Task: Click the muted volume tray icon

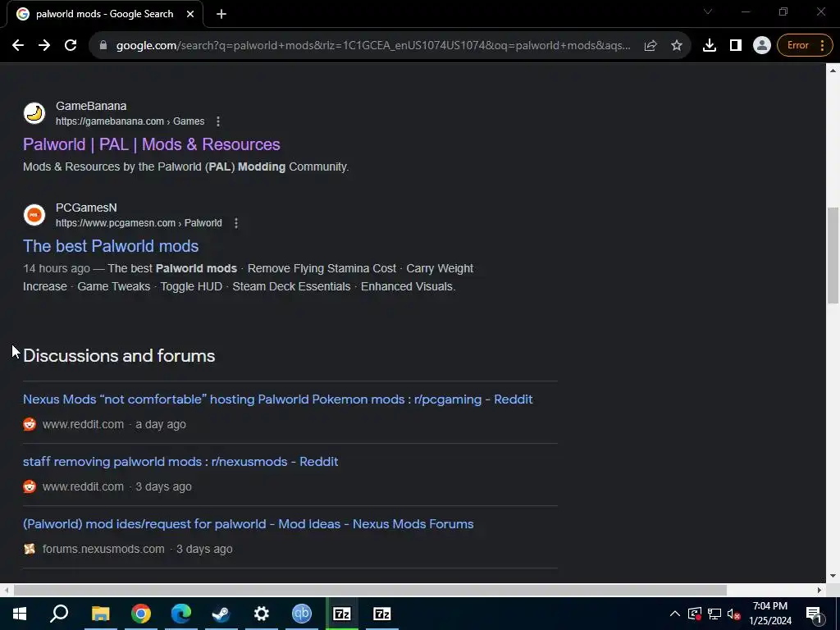Action: click(x=734, y=614)
